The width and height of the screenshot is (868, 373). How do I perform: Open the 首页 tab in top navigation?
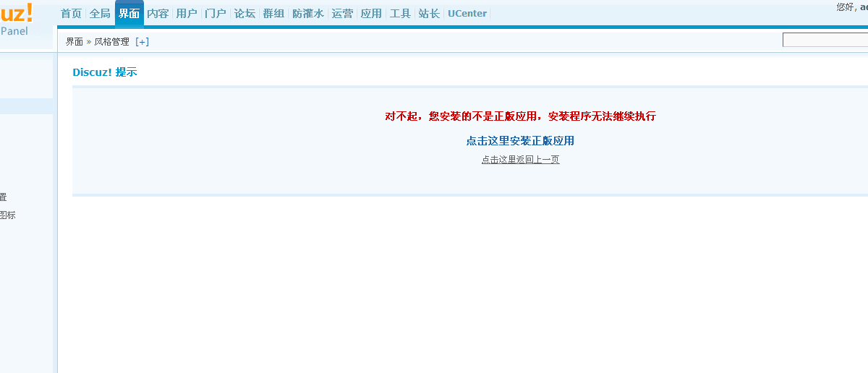pyautogui.click(x=71, y=14)
